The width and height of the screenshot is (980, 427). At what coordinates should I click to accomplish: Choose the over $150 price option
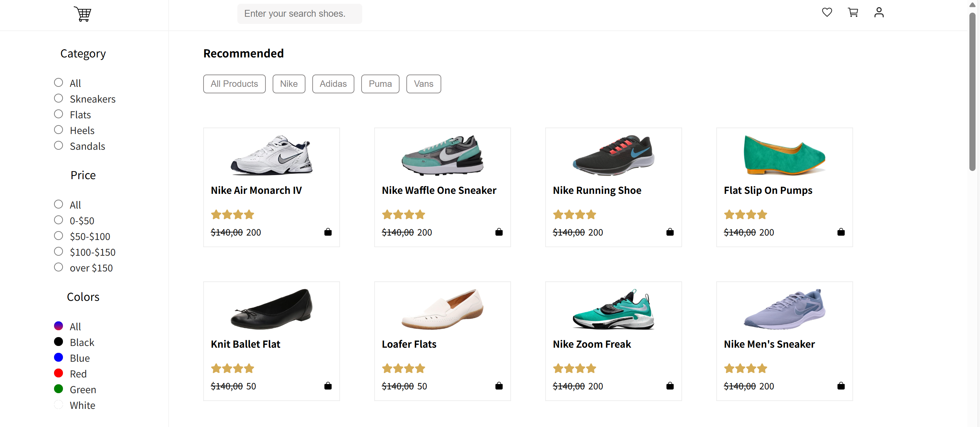click(x=58, y=267)
